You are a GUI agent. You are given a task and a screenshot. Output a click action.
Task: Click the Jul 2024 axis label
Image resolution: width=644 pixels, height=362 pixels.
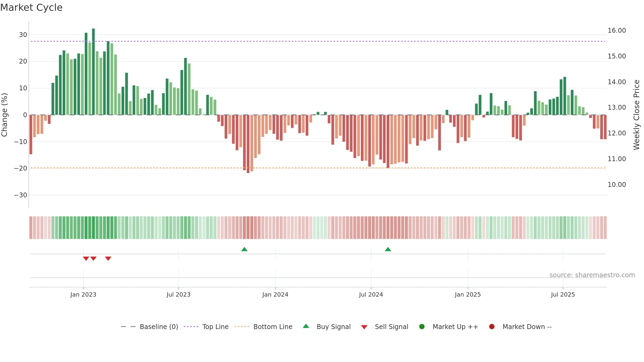(371, 294)
